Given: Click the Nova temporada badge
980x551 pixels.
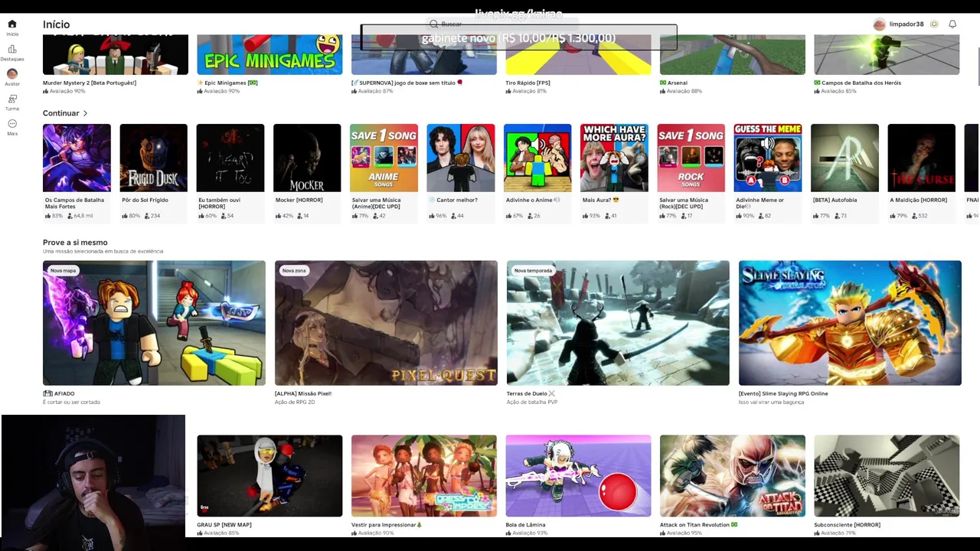Looking at the screenshot, I should [x=533, y=270].
